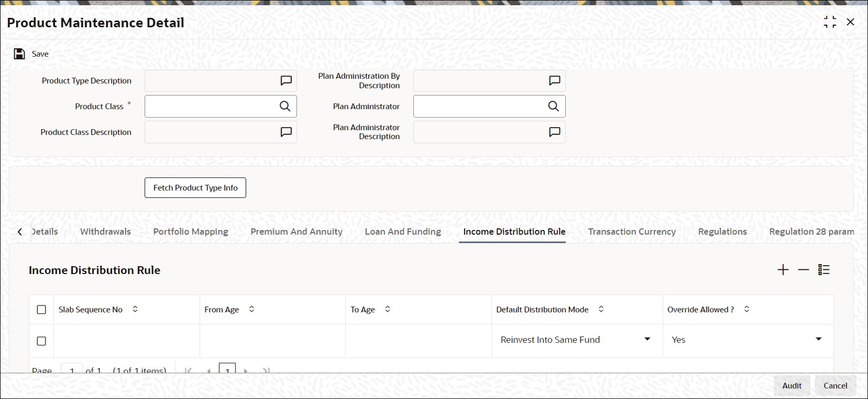Click the Cancel button
Viewport: 868px width, 399px height.
835,386
